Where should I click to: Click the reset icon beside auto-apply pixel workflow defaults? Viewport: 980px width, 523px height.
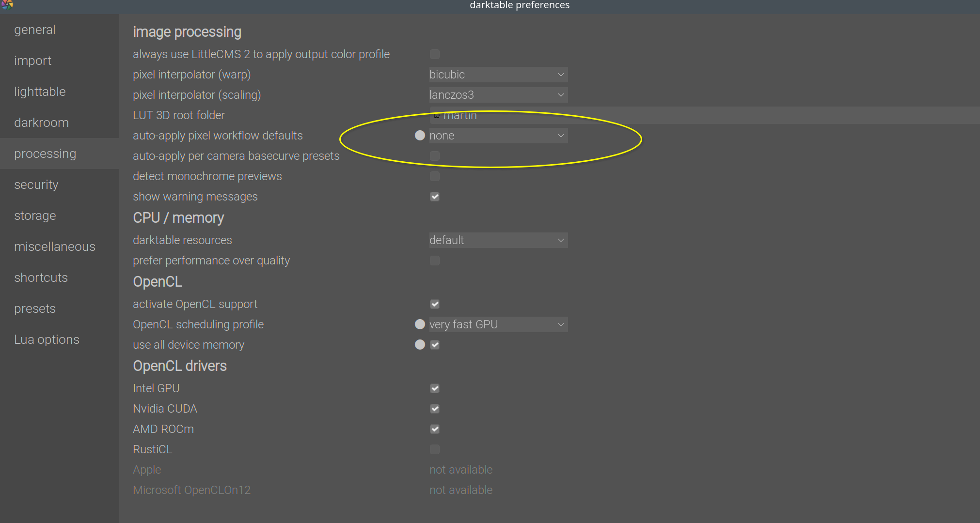tap(420, 136)
